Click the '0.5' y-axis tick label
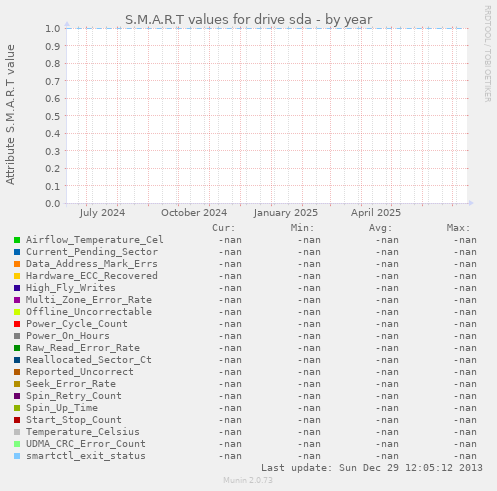This screenshot has width=497, height=491. [53, 116]
